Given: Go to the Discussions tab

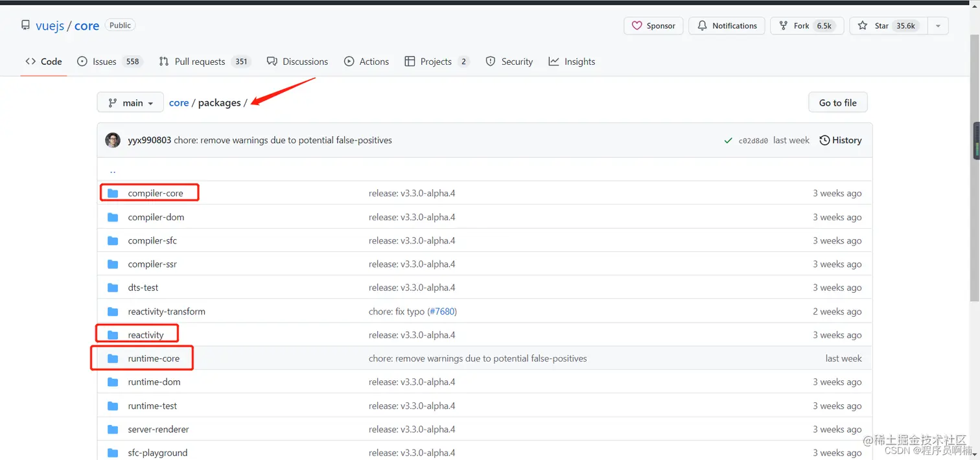Looking at the screenshot, I should point(297,62).
